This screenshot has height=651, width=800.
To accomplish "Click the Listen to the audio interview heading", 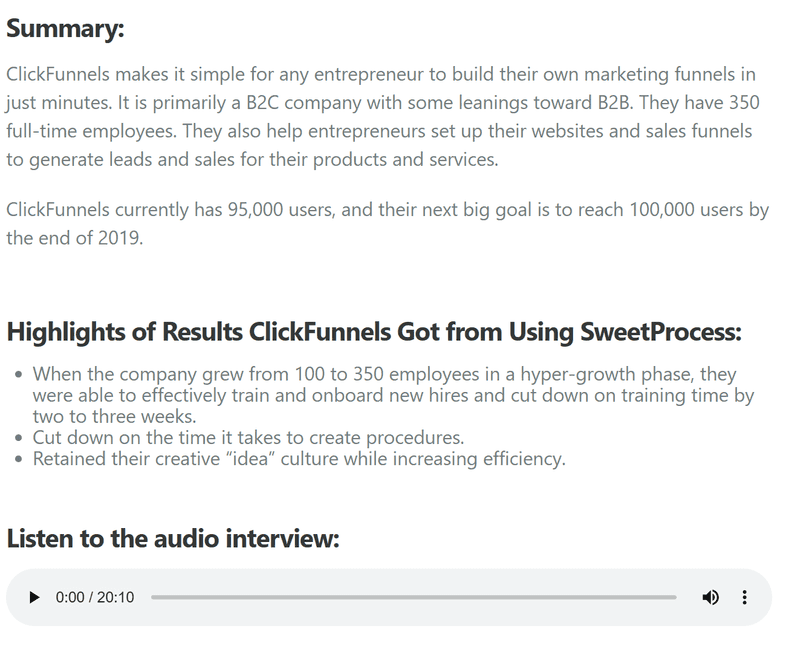I will [173, 539].
